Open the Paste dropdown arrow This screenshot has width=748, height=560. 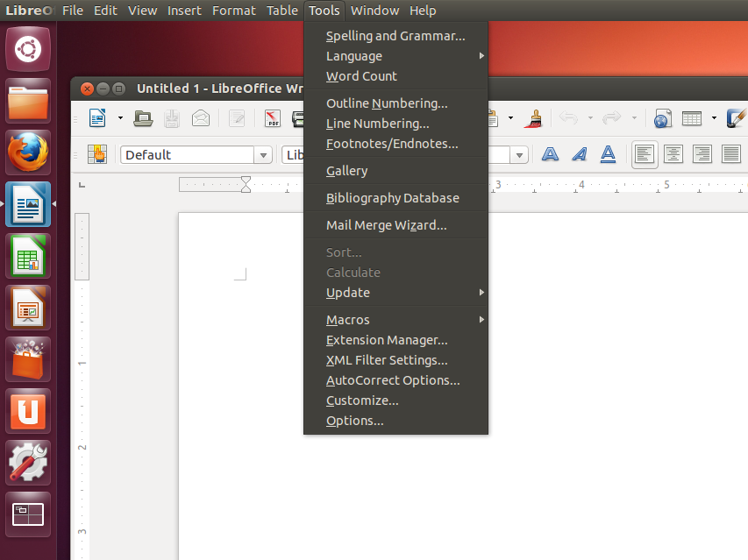pyautogui.click(x=510, y=118)
